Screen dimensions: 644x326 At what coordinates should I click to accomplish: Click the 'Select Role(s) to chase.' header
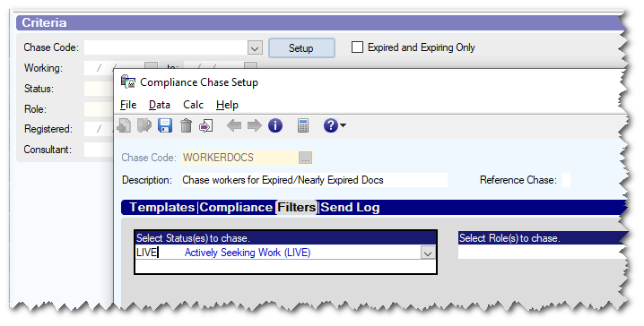pos(543,238)
